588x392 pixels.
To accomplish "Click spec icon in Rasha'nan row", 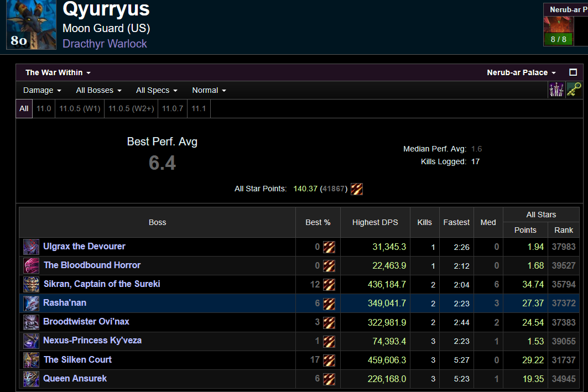I will tap(329, 304).
